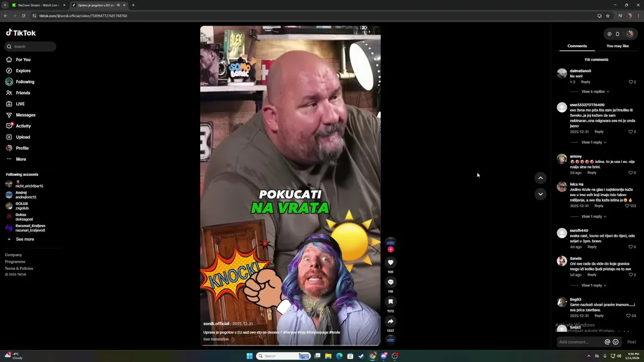Switch to the You may like tab
The width and height of the screenshot is (644, 362).
coord(617,46)
